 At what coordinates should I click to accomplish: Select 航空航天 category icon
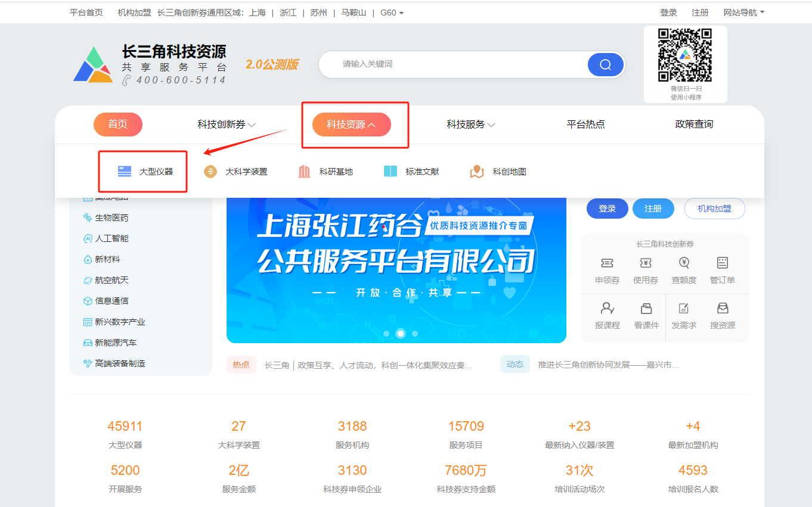pyautogui.click(x=88, y=280)
